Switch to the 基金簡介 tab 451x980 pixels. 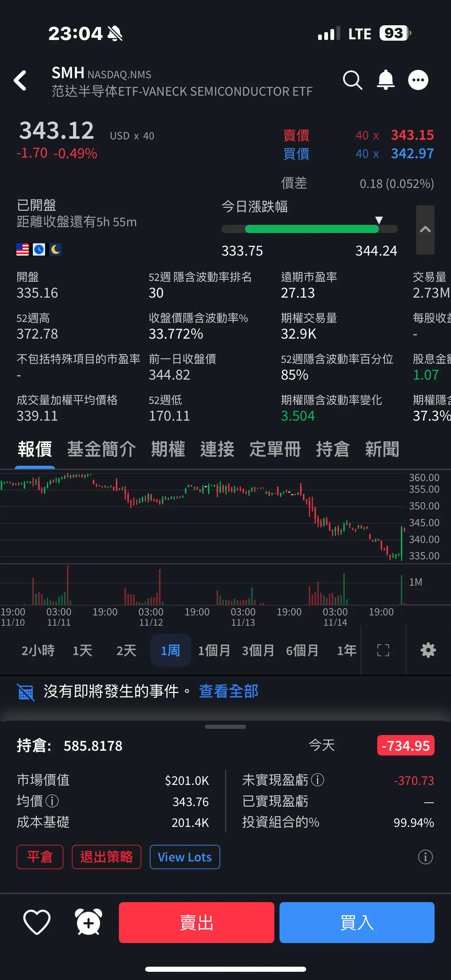point(101,449)
